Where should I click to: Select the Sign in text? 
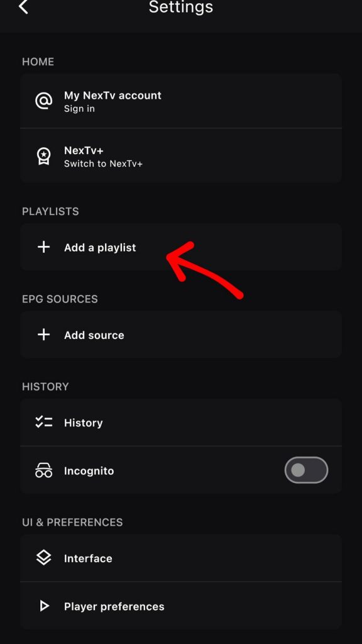[x=79, y=109]
